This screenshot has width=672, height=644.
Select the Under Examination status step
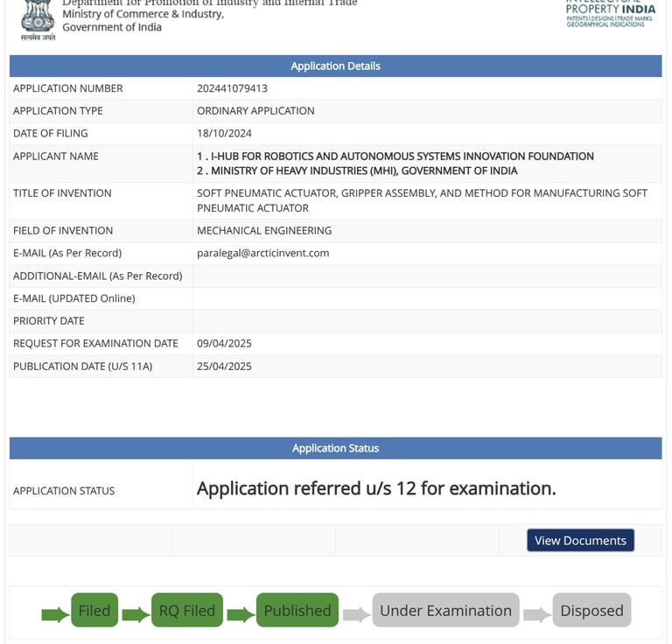(x=445, y=610)
